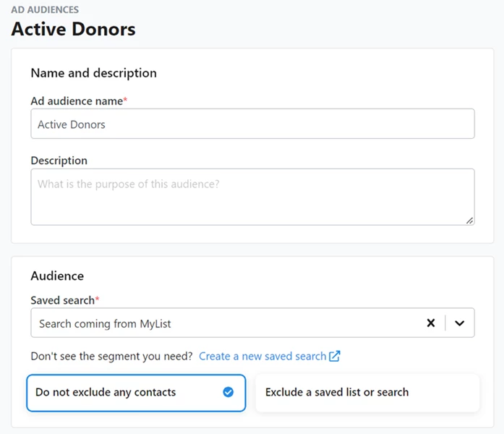
Task: Focus the Description text area
Action: (252, 197)
